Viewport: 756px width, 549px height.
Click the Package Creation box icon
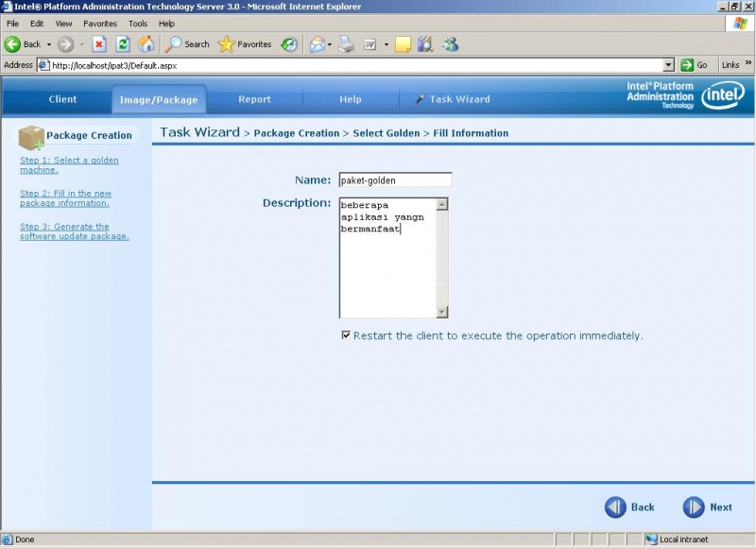pos(29,135)
